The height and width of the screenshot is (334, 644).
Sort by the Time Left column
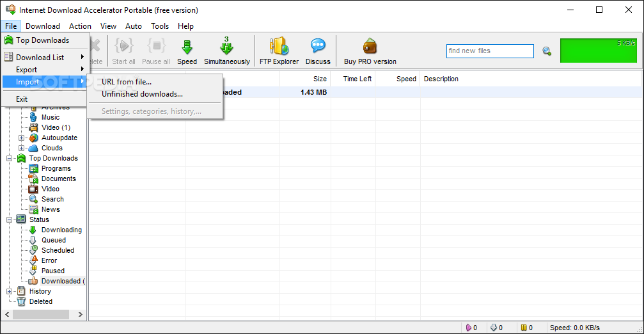click(x=353, y=79)
